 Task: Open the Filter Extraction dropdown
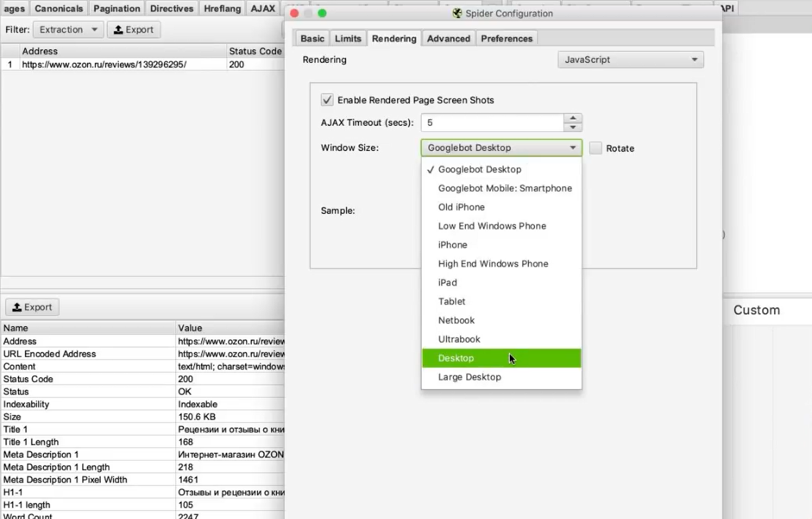click(68, 30)
